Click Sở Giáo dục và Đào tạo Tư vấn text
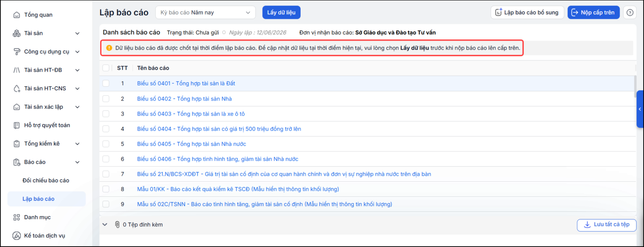This screenshot has width=644, height=247. click(396, 32)
